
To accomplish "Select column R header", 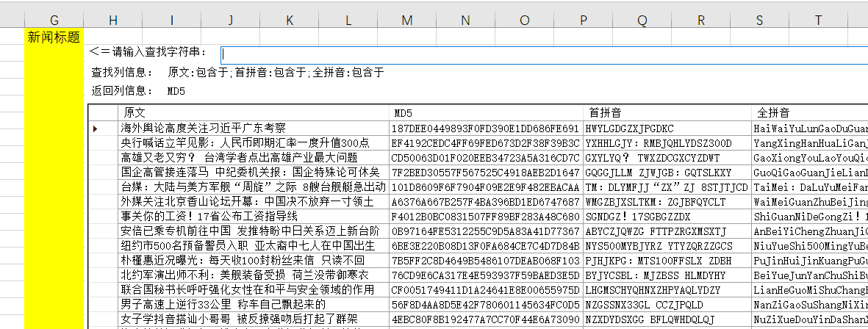I will (x=701, y=21).
